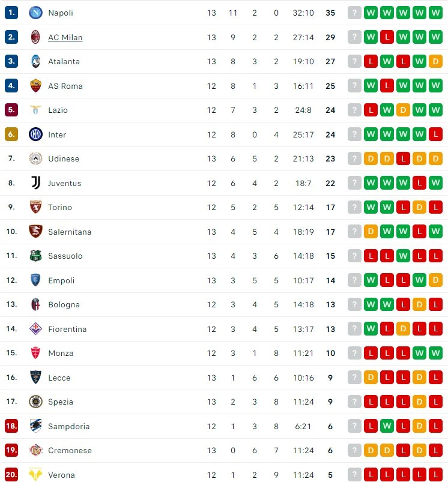This screenshot has height=482, width=448.
Task: Click the AS Roma crest icon
Action: coord(35,86)
